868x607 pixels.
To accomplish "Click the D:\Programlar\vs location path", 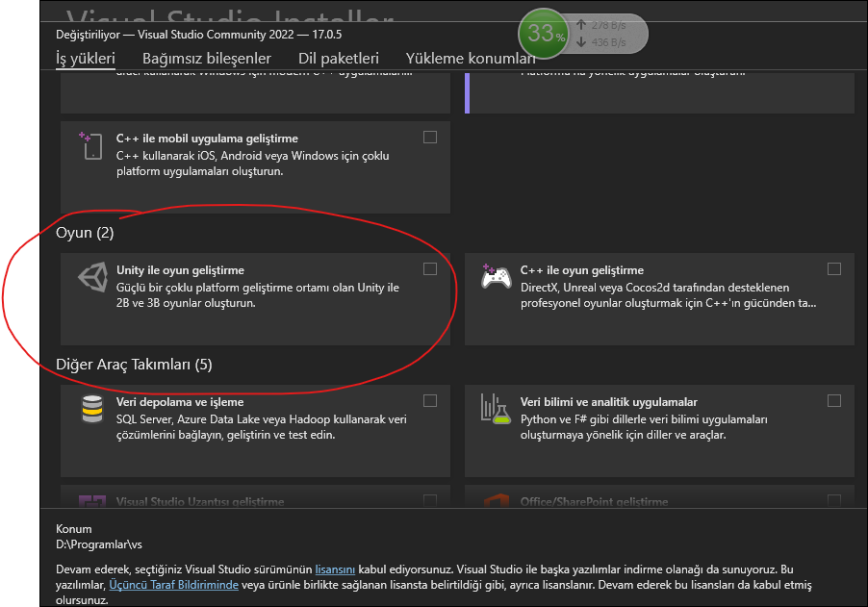I will pyautogui.click(x=99, y=544).
